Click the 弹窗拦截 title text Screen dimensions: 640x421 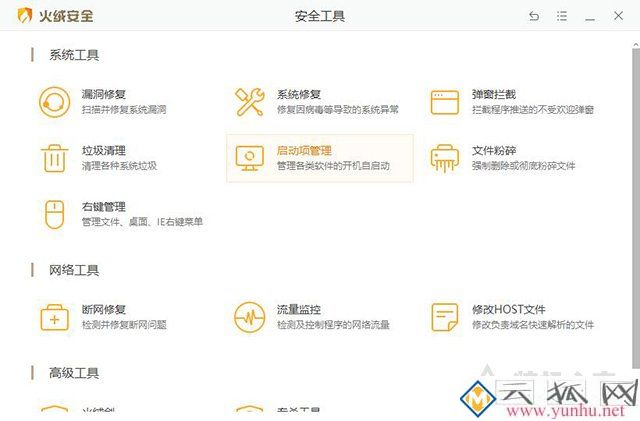coord(494,94)
